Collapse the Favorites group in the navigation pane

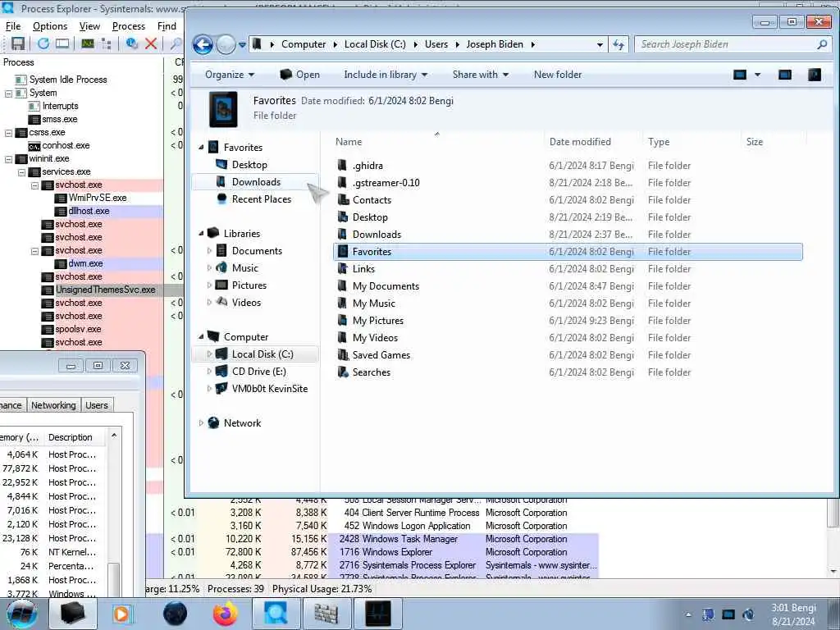click(202, 148)
